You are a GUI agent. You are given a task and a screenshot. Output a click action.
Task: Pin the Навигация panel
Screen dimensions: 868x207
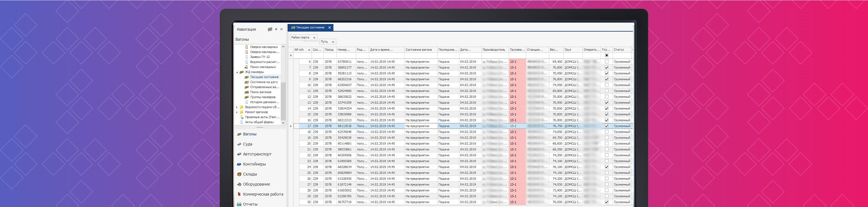pyautogui.click(x=276, y=29)
